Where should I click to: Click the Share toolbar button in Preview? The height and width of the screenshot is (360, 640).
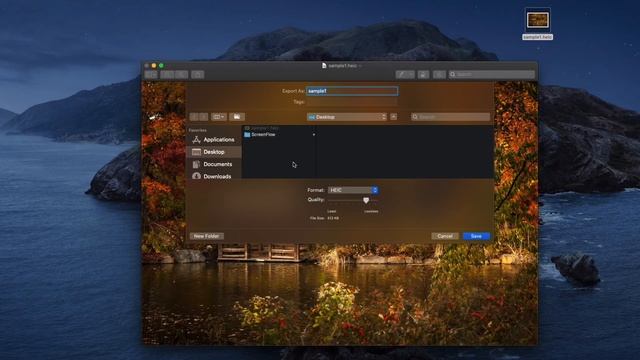pos(198,74)
